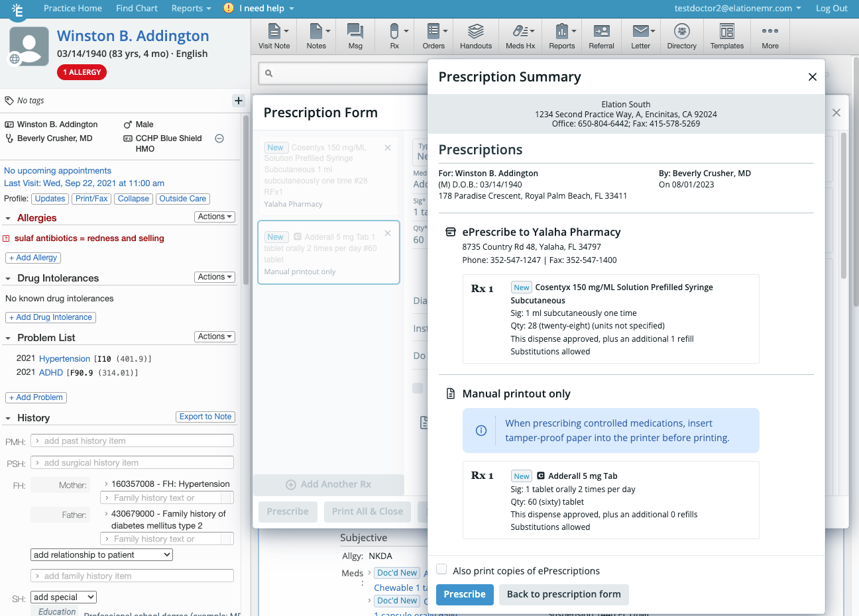Screen dimensions: 859x616
Task: Click Add Allergy button
Action: pyautogui.click(x=33, y=258)
